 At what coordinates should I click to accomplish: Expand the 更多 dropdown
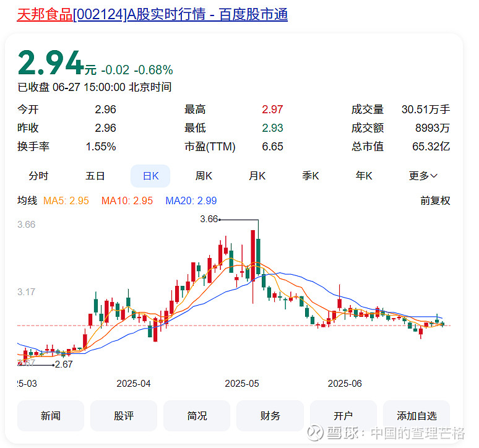[423, 176]
